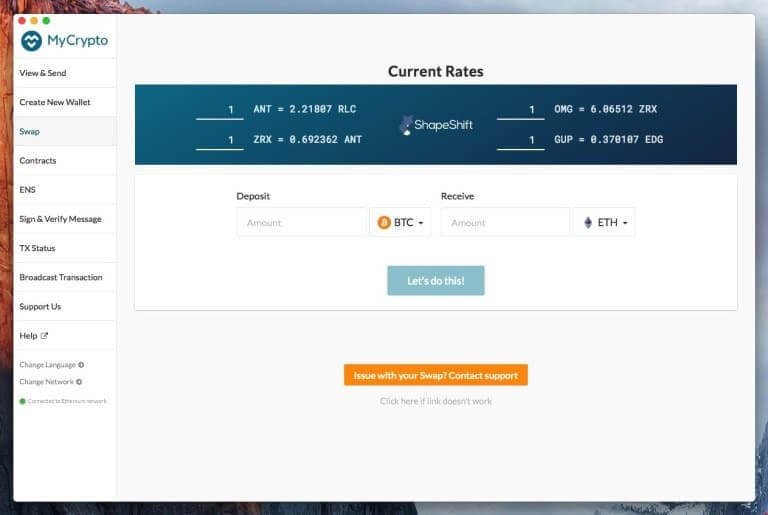Open the Contracts section

[65, 160]
